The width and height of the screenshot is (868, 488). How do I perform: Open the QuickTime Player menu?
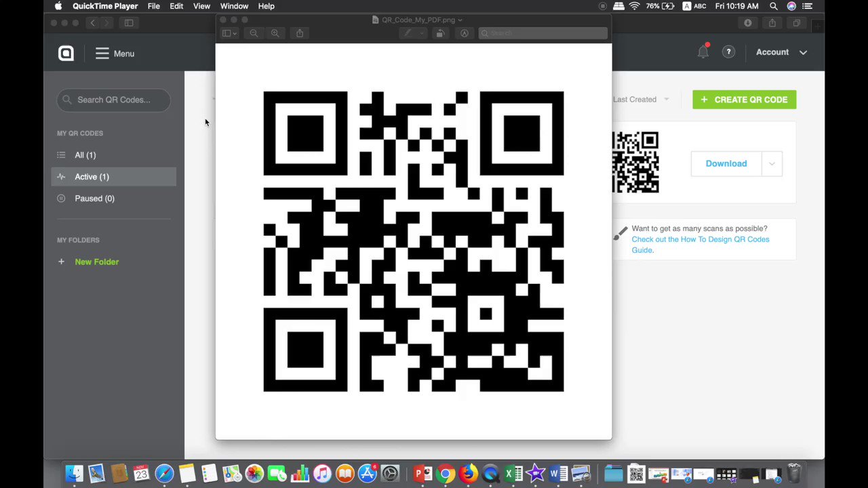click(105, 6)
